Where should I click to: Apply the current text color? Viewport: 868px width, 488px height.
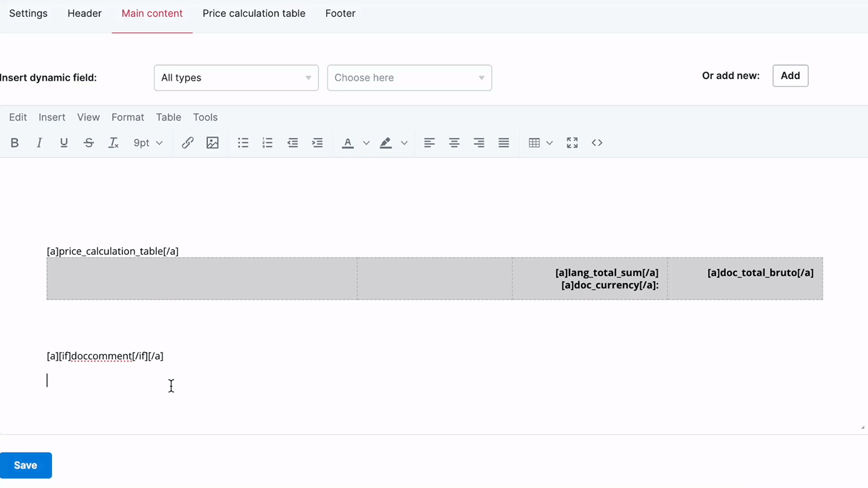348,143
